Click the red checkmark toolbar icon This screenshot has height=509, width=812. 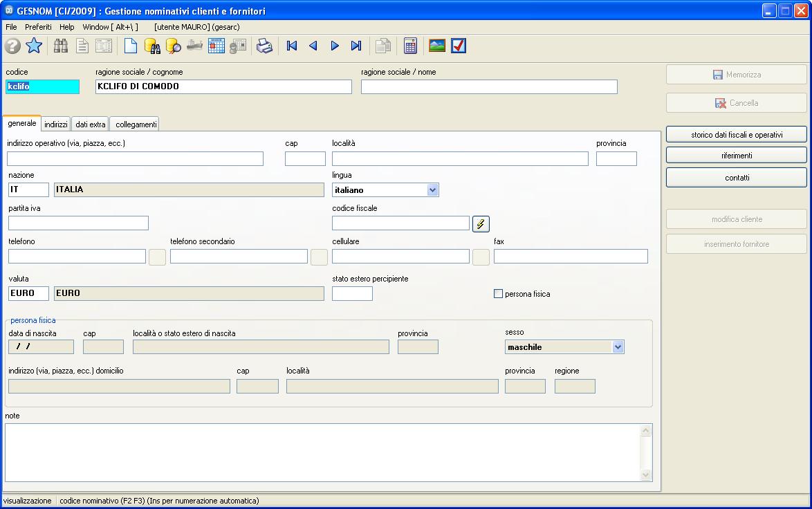pyautogui.click(x=459, y=46)
